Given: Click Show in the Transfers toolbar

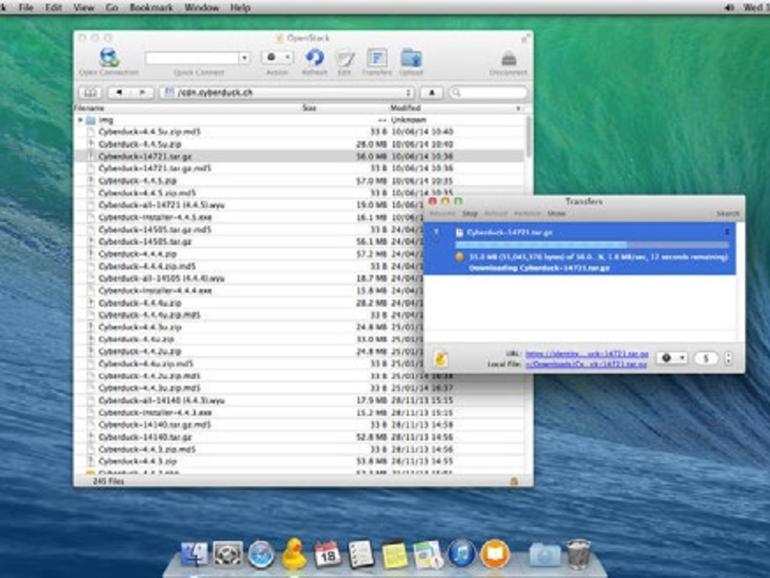Looking at the screenshot, I should click(x=556, y=214).
